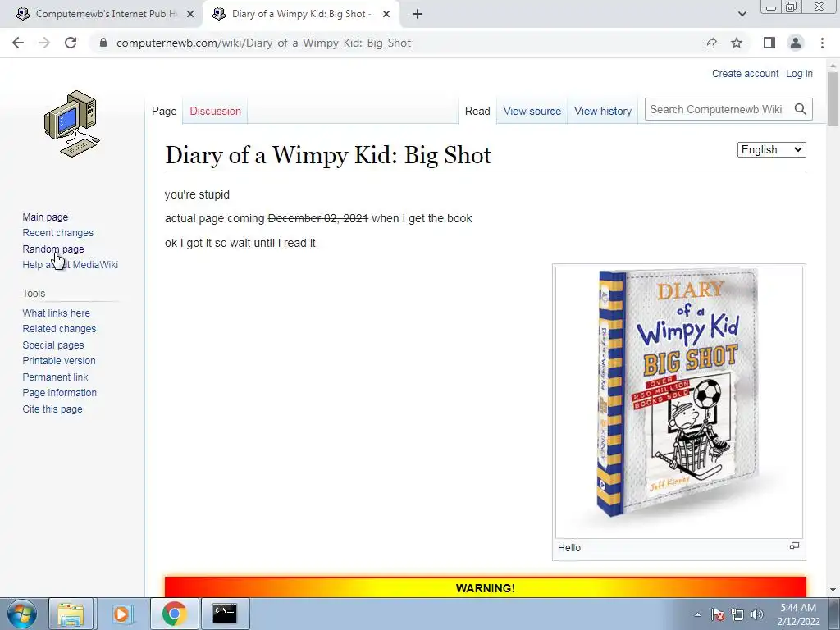Click the Big Shot book cover thumbnail
840x630 pixels.
678,402
